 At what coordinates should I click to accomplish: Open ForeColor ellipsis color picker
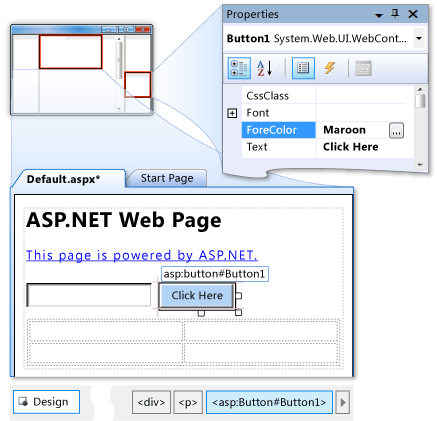(396, 130)
